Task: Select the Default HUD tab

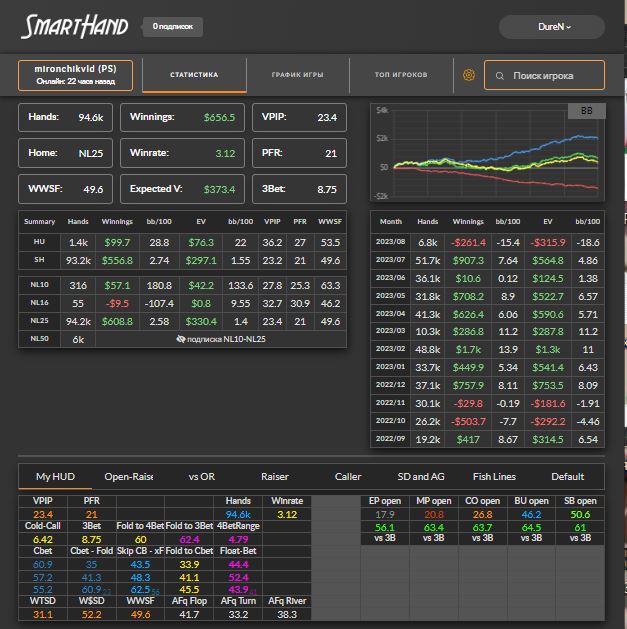Action: click(568, 477)
